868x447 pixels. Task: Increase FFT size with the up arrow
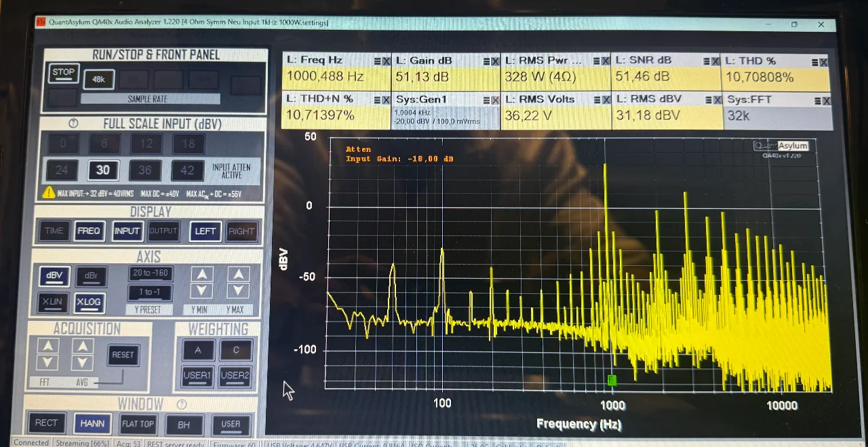click(47, 346)
